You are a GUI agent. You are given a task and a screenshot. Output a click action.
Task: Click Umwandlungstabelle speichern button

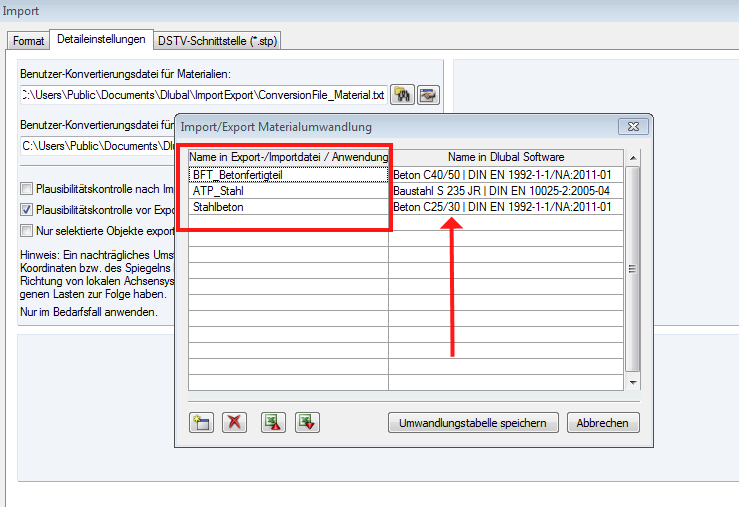[473, 423]
